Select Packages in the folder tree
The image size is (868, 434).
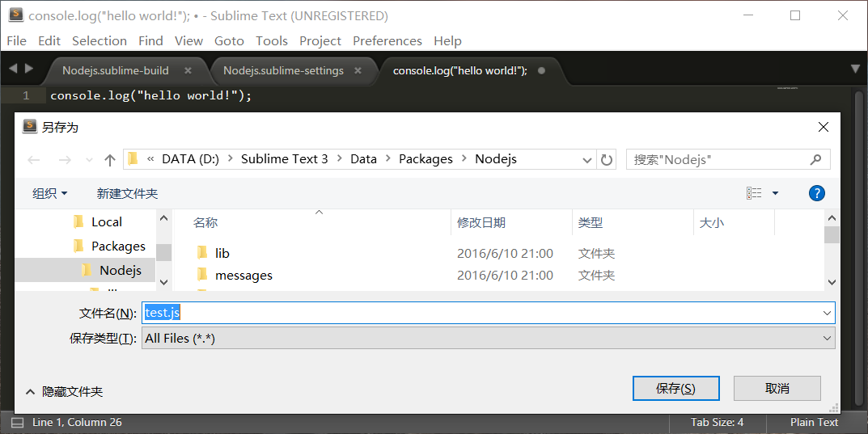pos(109,246)
